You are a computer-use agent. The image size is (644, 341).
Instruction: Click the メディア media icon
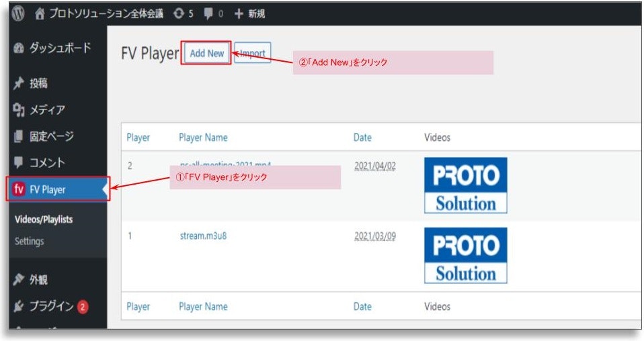tap(18, 109)
